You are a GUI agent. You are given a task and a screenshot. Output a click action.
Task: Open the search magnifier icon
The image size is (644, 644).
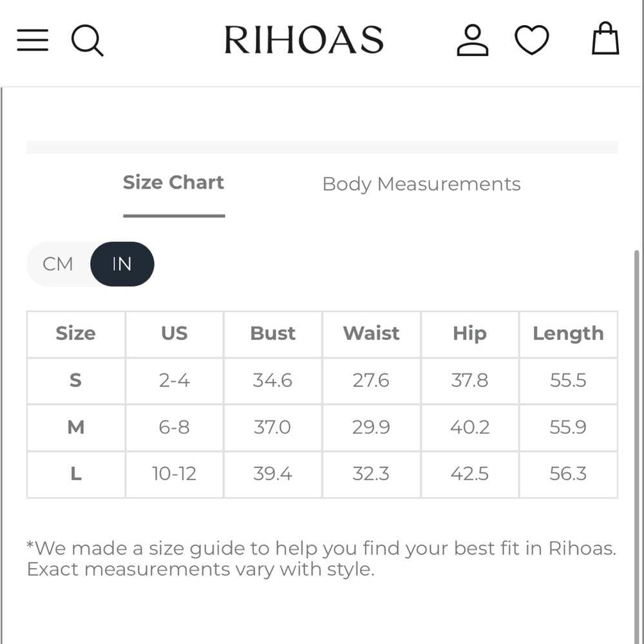pos(87,40)
